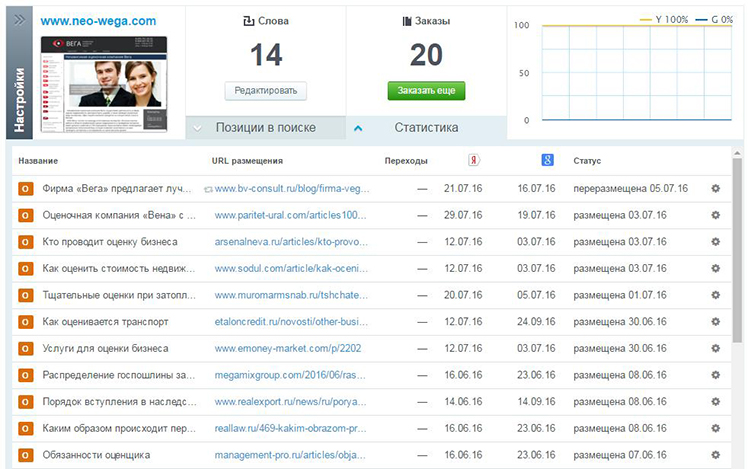Expand the Позиции в поиске section
Image resolution: width=748 pixels, height=469 pixels.
coord(197,128)
